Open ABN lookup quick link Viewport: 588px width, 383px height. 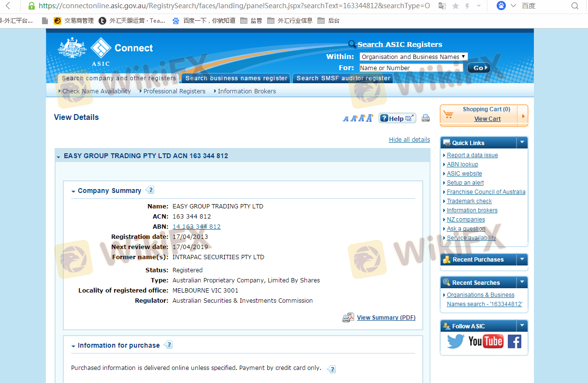[462, 164]
